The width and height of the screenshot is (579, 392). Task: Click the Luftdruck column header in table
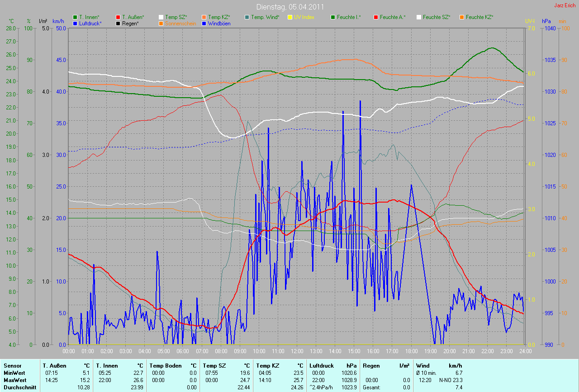pyautogui.click(x=321, y=366)
